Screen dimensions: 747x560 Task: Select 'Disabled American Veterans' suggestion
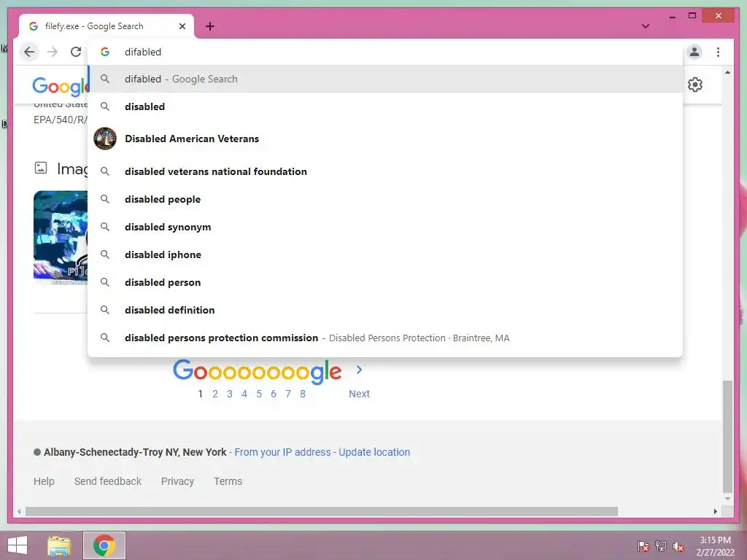click(385, 139)
